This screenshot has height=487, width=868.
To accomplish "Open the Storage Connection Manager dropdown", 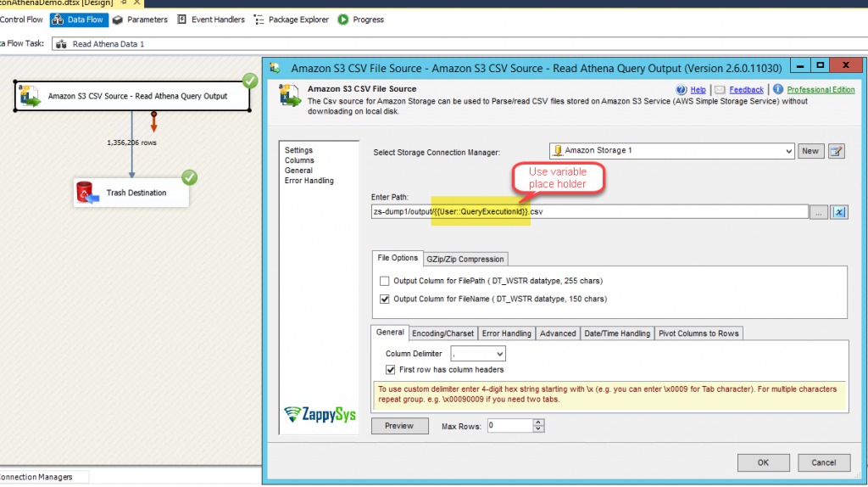I will (x=787, y=151).
